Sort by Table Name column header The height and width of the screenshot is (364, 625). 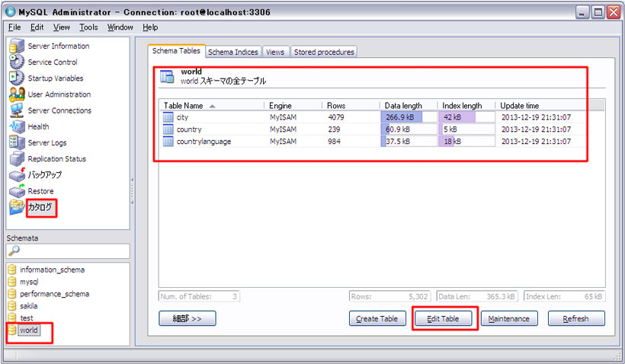pos(212,106)
